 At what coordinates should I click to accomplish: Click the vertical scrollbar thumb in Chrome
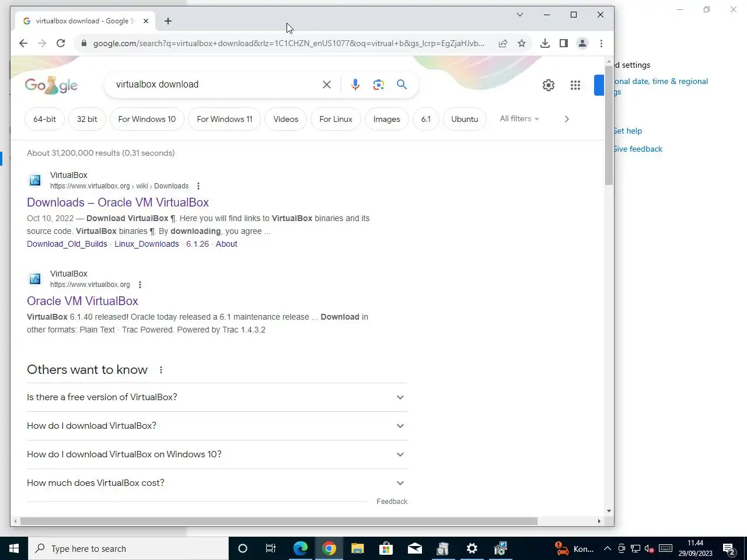[x=609, y=125]
